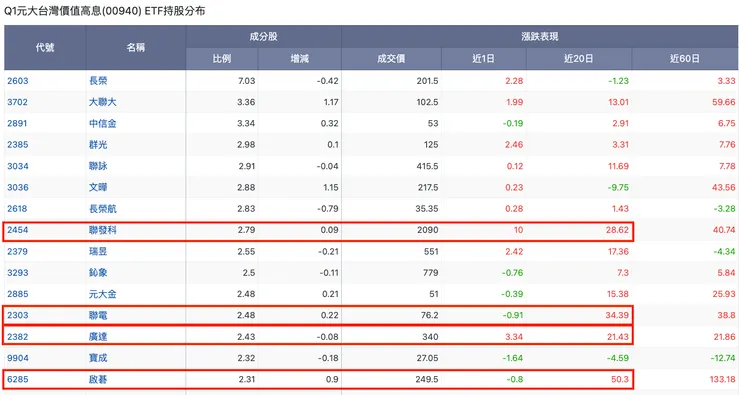The height and width of the screenshot is (395, 740).
Task: Sort by the 近20日 column header
Action: [579, 59]
